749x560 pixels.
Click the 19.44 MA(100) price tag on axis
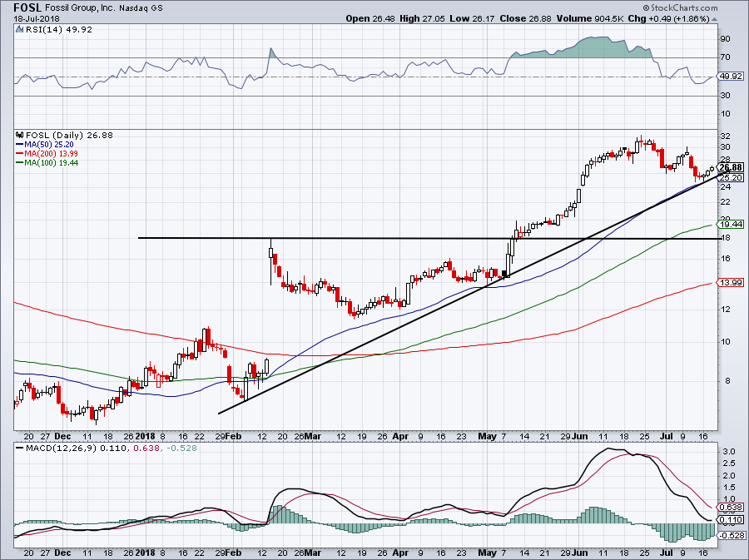732,224
